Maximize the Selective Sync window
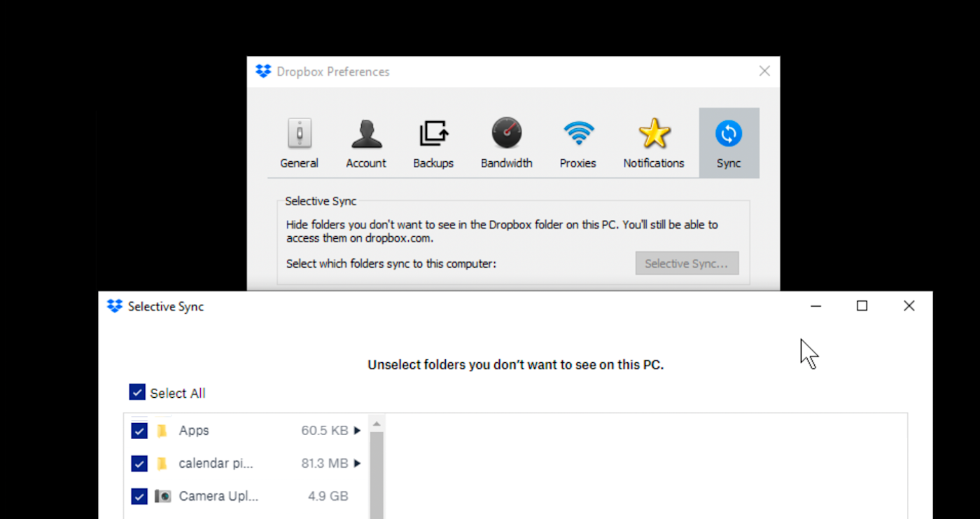980x519 pixels. (x=862, y=306)
